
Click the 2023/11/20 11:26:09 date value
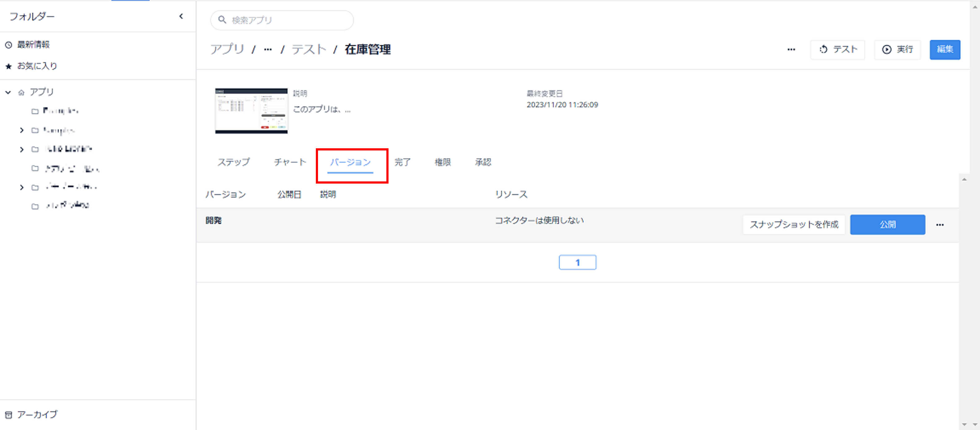pyautogui.click(x=562, y=105)
